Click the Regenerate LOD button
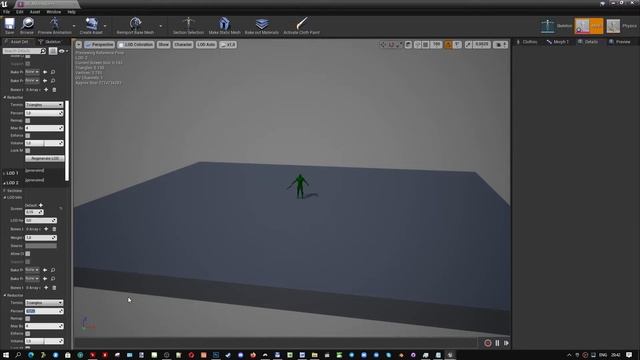 44,158
